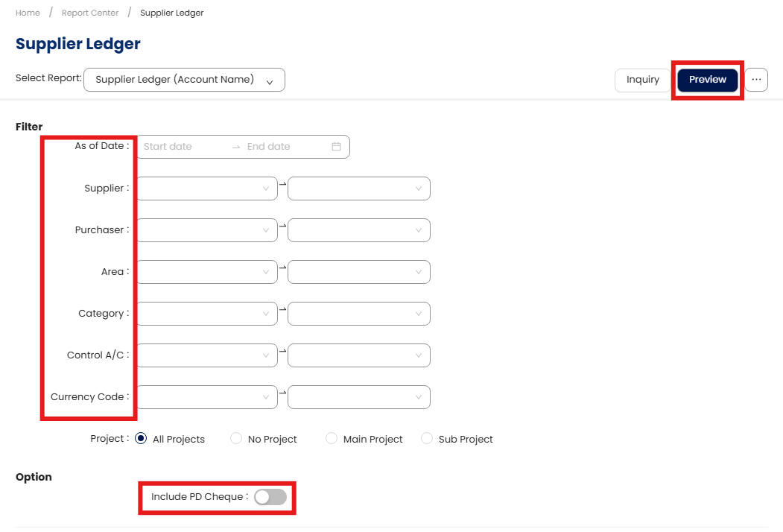Open the three-dot more options button

[756, 80]
